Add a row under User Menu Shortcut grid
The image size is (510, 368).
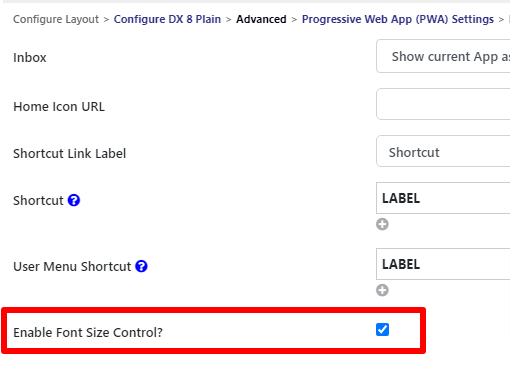(382, 290)
